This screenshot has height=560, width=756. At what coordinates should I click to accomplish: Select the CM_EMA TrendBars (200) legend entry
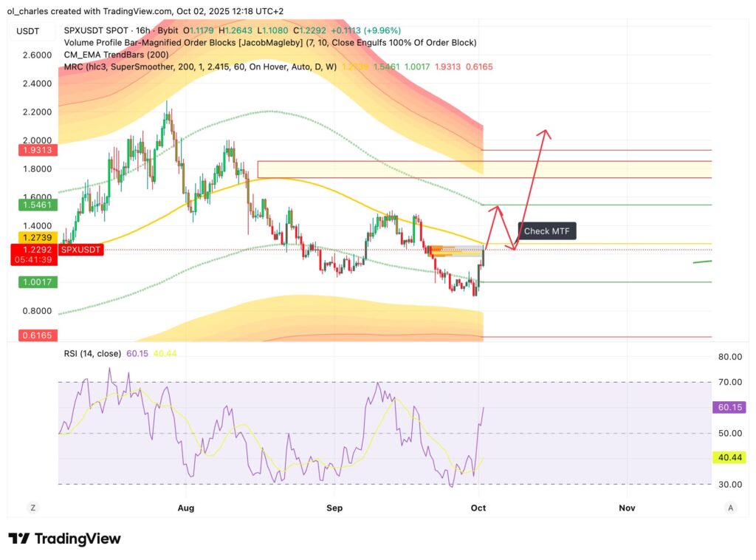point(107,54)
